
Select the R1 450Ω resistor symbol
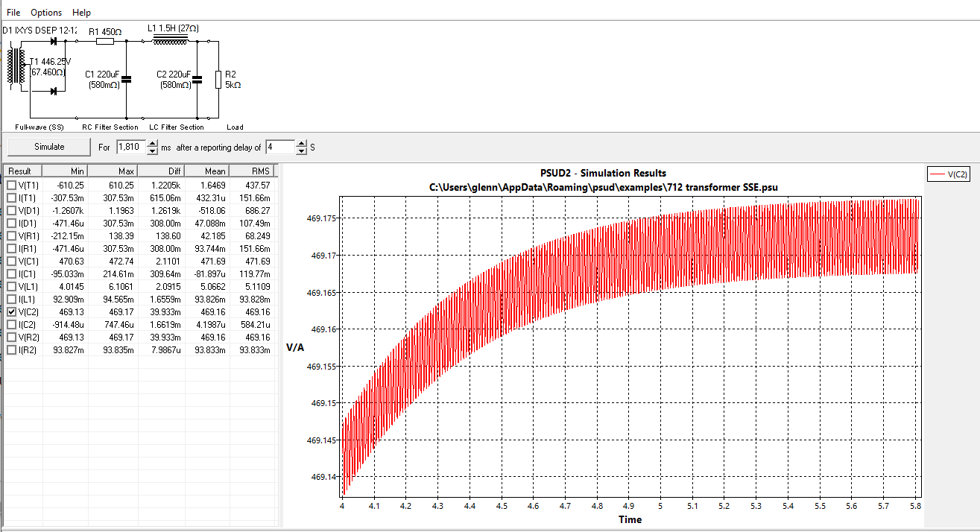(105, 42)
